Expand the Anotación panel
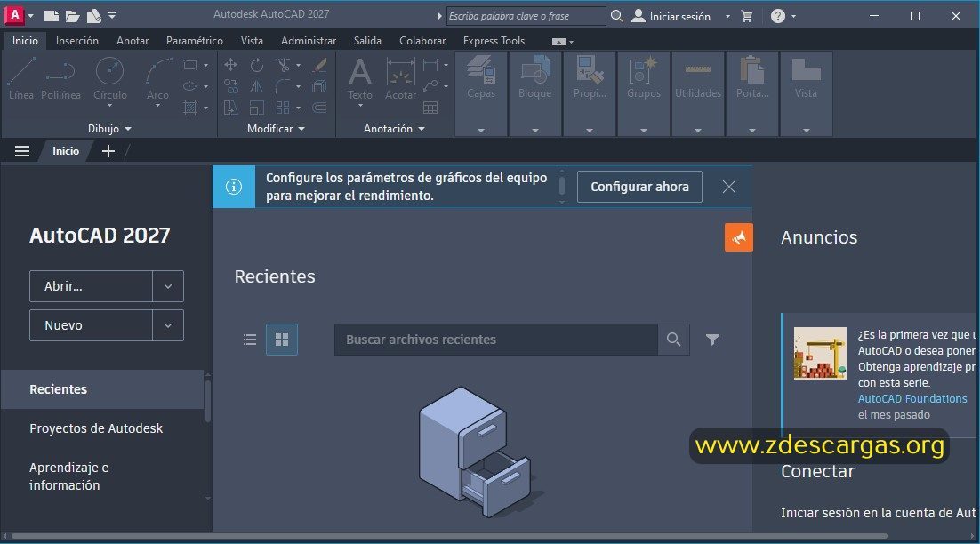The image size is (980, 544). [x=394, y=129]
